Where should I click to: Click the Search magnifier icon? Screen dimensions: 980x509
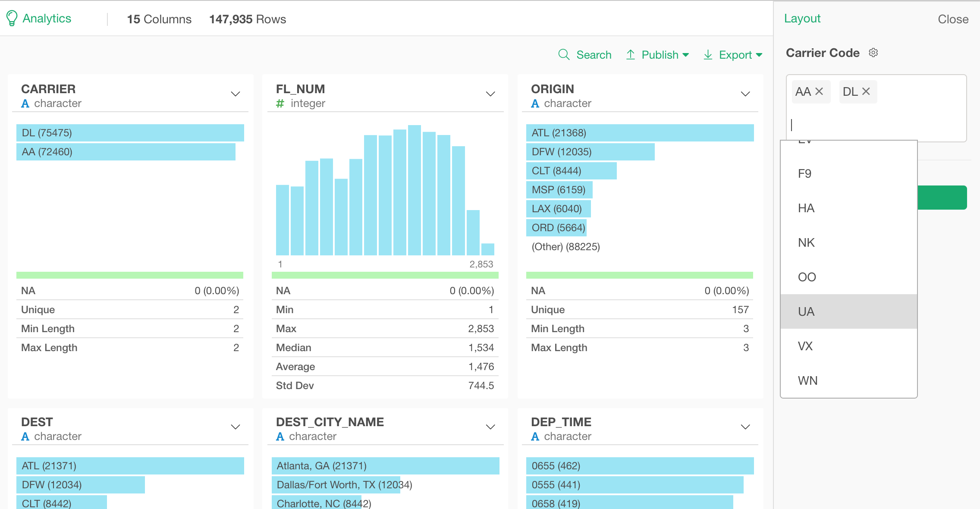(564, 54)
